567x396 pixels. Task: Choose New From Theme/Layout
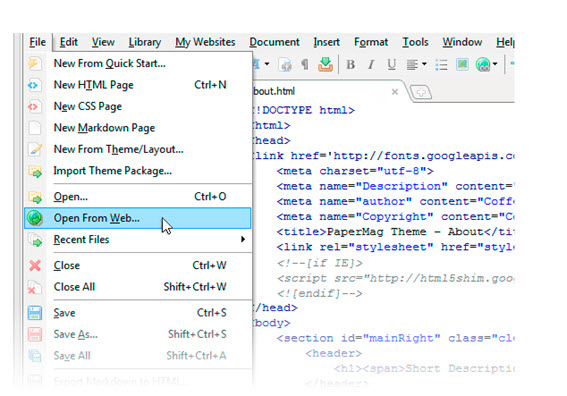[x=137, y=149]
